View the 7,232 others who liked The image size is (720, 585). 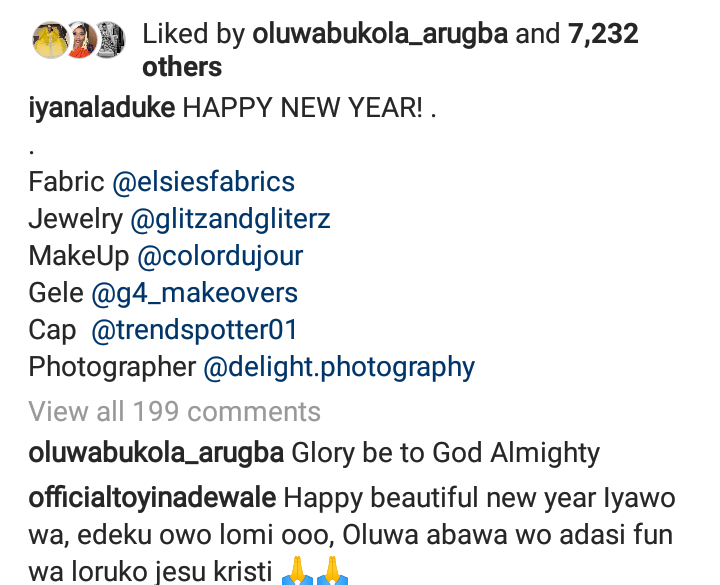pos(602,36)
